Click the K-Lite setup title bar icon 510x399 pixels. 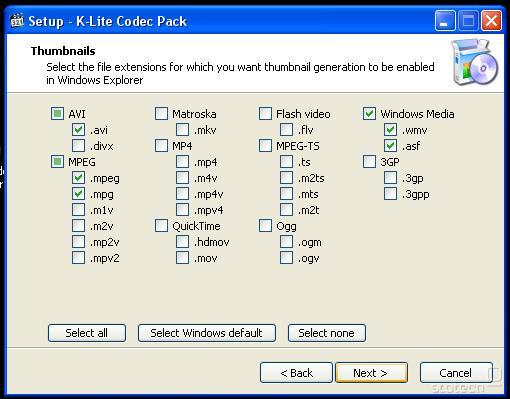tap(17, 21)
